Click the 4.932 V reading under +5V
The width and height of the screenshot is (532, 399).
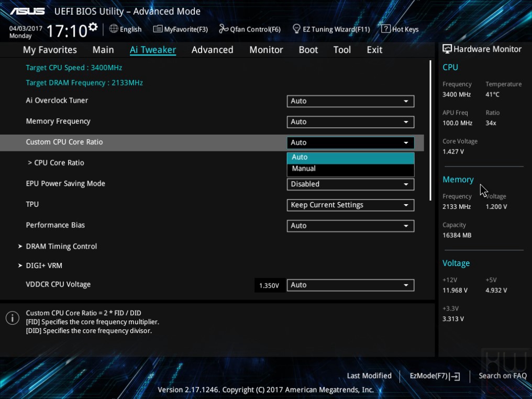click(x=496, y=291)
